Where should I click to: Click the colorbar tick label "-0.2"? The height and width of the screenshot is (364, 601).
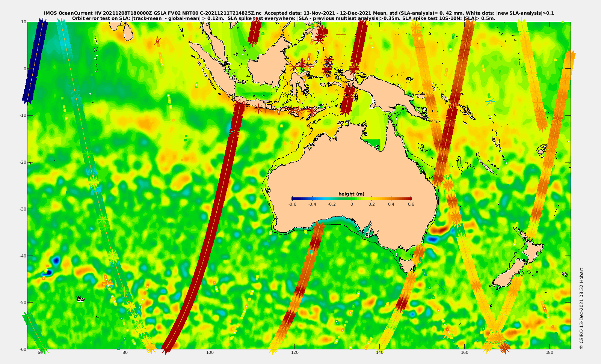[332, 204]
